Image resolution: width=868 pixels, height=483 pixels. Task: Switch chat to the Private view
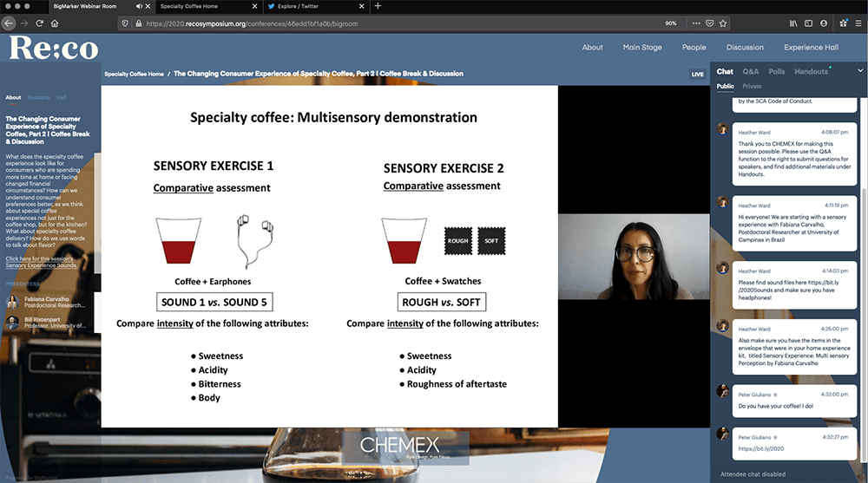pos(752,87)
